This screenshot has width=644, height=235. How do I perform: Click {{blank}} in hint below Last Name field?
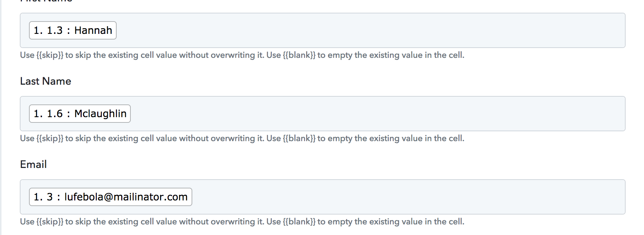(x=299, y=139)
